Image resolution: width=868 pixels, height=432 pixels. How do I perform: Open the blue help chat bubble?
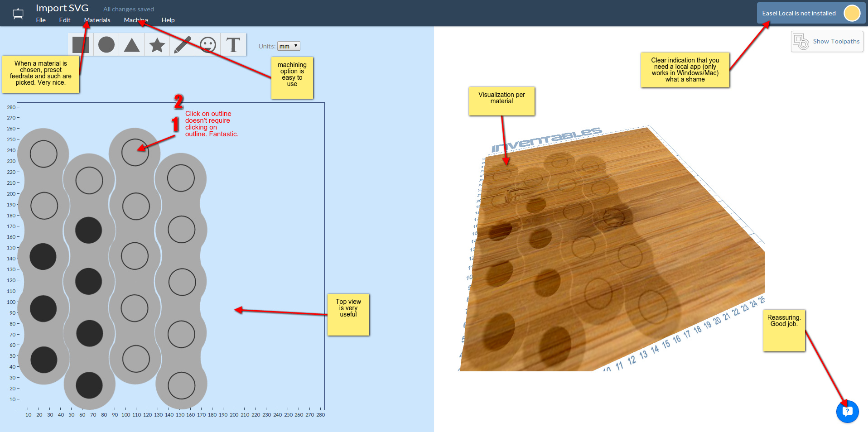[x=847, y=411]
